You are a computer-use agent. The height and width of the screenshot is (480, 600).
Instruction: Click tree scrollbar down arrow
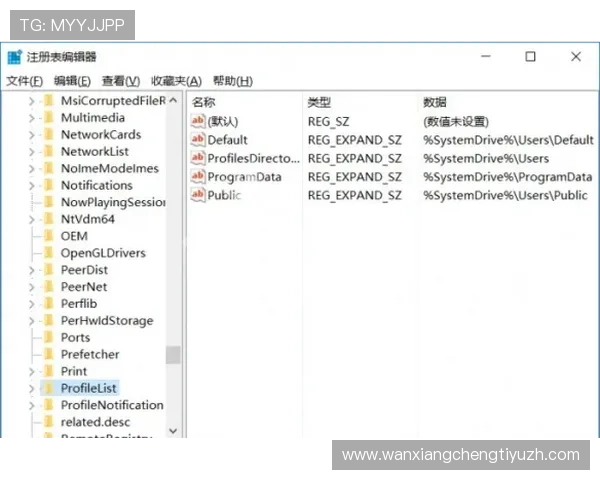[173, 431]
